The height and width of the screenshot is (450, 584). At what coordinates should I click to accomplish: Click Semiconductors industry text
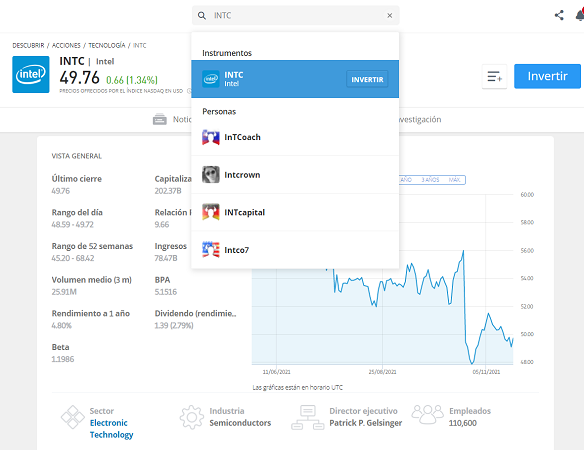240,423
